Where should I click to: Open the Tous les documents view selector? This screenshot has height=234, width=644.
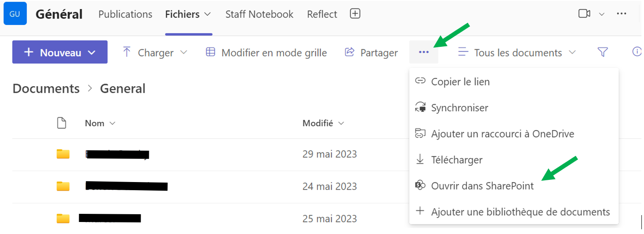[x=517, y=52]
